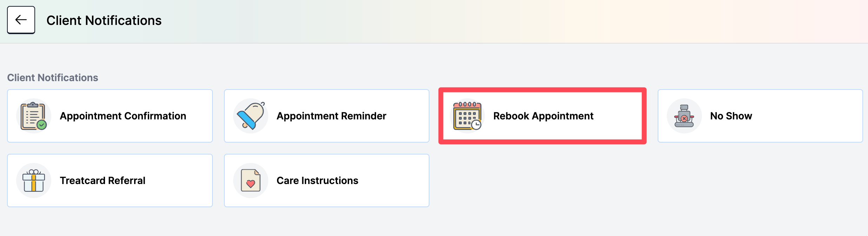Select the Rebook Appointment label
Viewport: 868px width, 236px height.
[x=543, y=116]
